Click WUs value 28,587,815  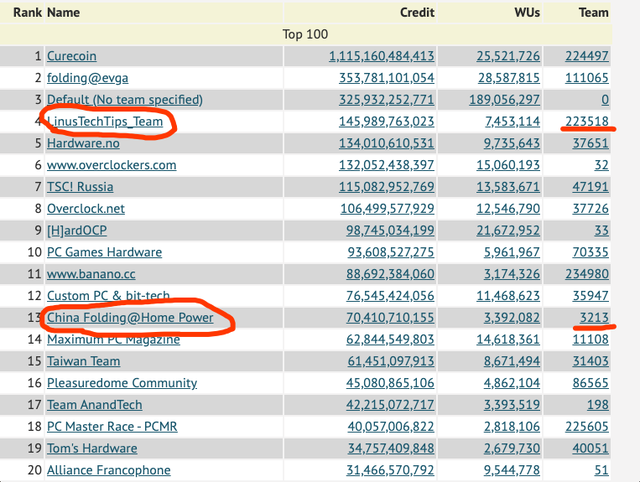(509, 78)
